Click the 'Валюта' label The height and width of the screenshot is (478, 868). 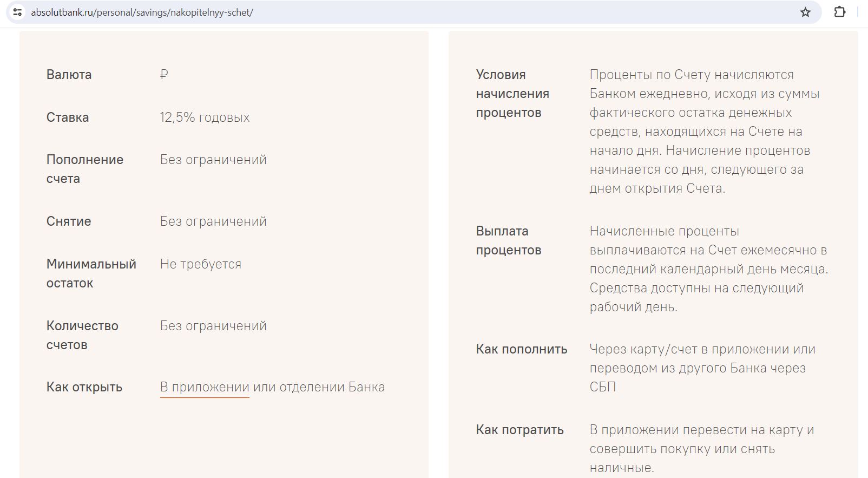[69, 75]
